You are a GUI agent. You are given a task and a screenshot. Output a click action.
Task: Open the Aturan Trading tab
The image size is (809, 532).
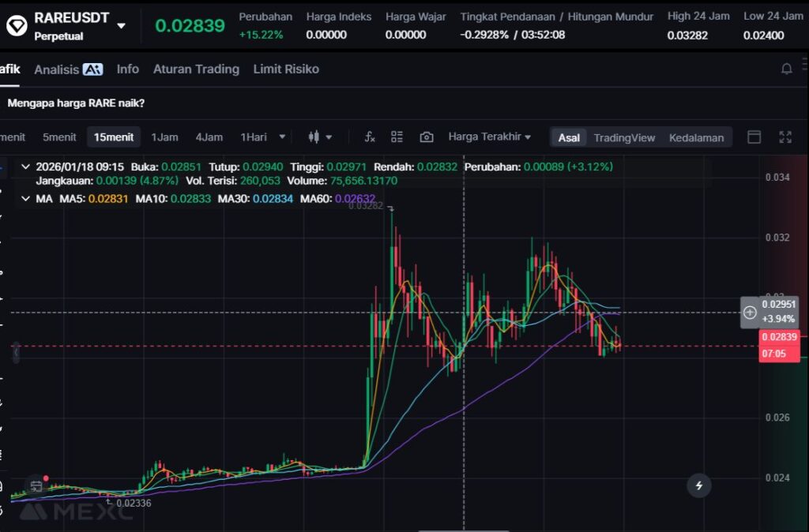click(196, 69)
